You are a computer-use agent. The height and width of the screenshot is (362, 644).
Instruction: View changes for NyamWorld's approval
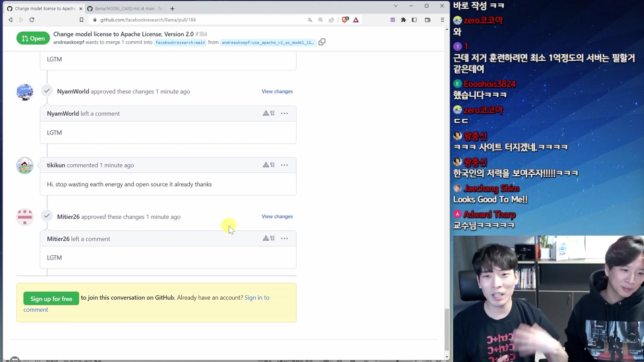(x=277, y=91)
